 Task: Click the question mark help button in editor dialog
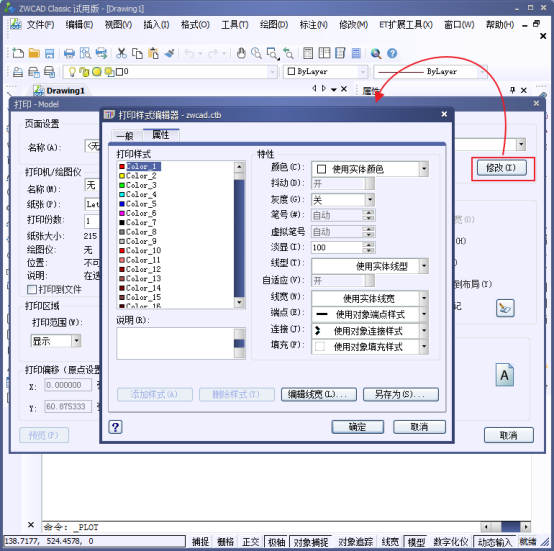pyautogui.click(x=115, y=427)
